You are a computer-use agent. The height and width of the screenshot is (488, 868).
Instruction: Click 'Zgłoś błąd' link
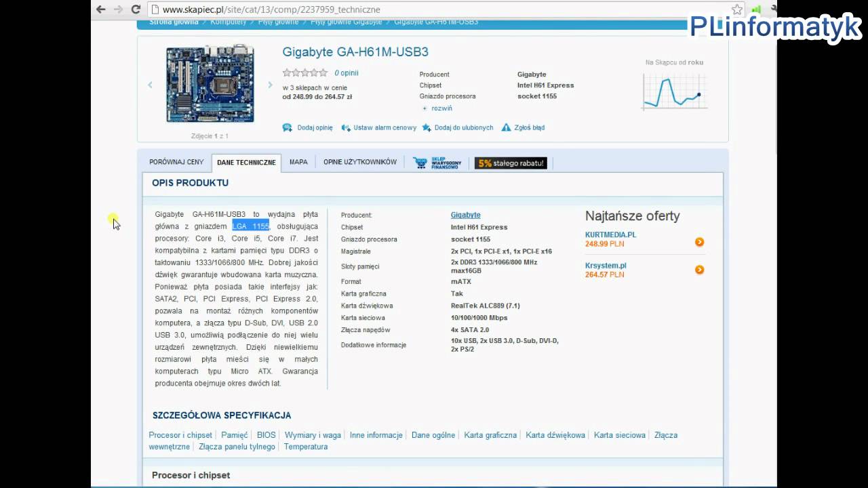point(529,127)
